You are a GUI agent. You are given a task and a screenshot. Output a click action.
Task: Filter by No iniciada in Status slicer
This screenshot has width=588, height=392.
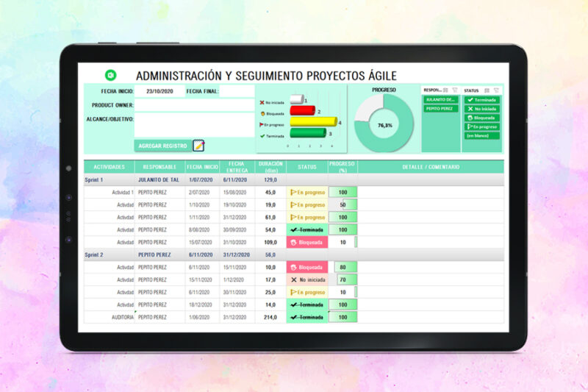[x=482, y=109]
